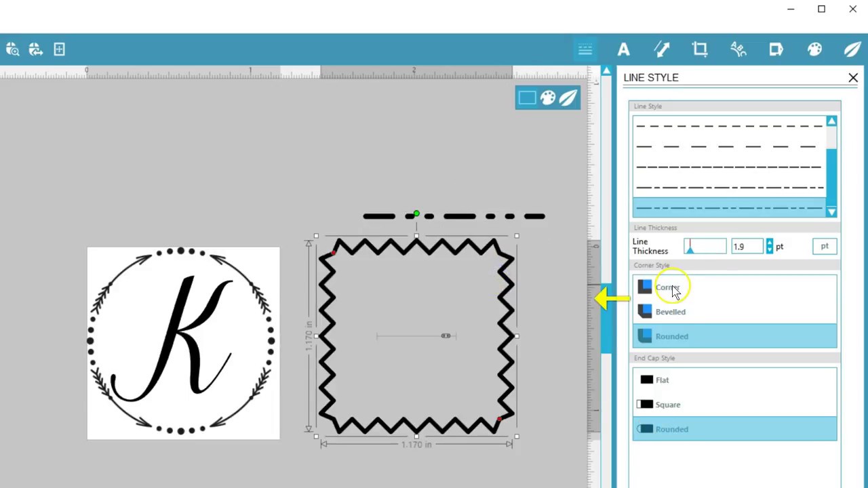The image size is (868, 488).
Task: Click the palette icon in quick-access bar
Action: tap(548, 98)
